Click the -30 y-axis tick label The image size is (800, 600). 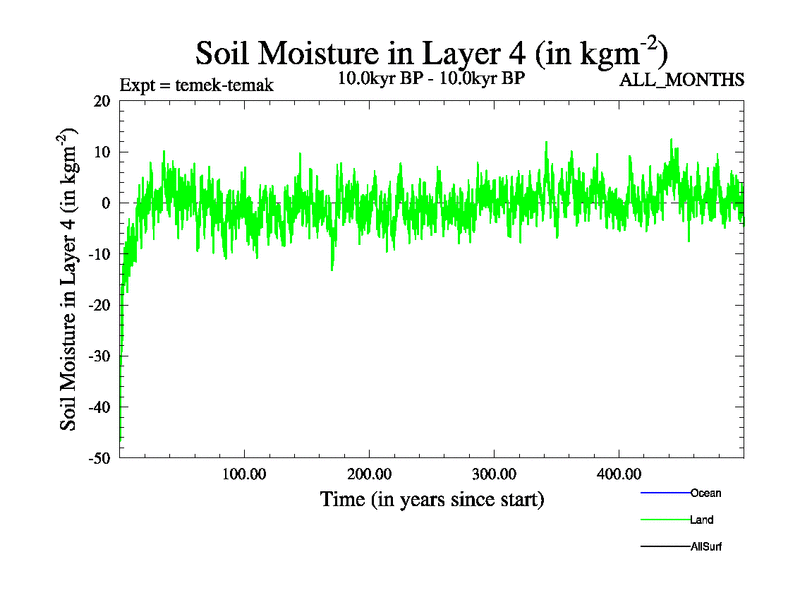[99, 356]
